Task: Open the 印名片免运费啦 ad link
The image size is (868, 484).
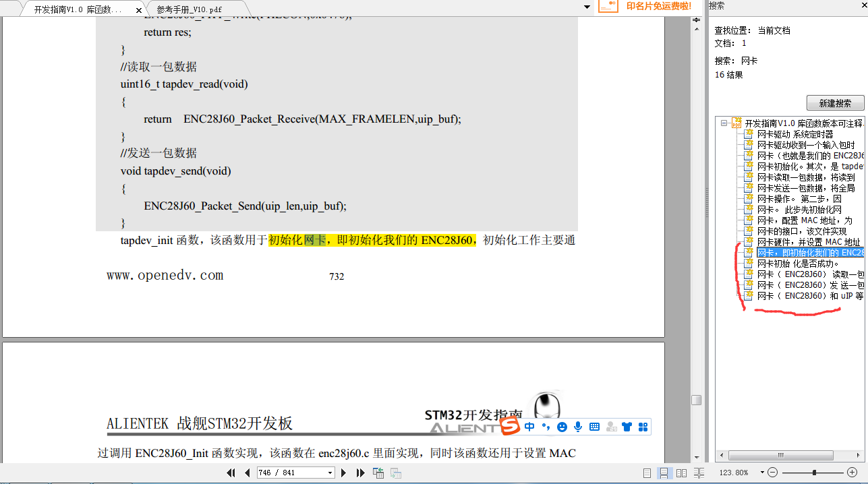Action: point(659,6)
